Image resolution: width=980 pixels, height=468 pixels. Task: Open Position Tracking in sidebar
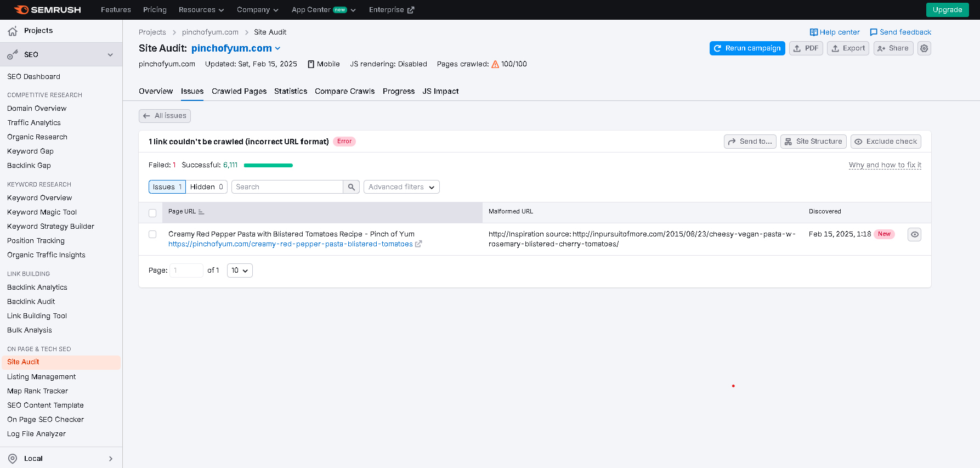point(36,241)
